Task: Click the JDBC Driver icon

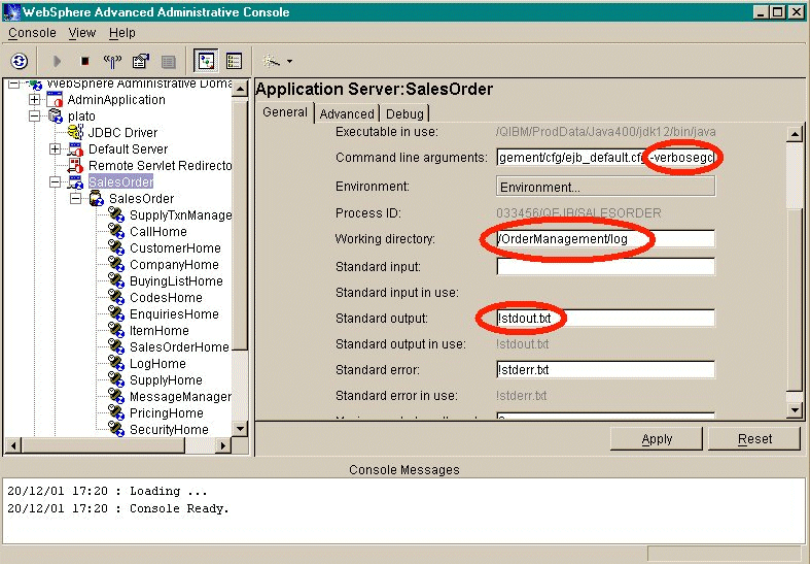Action: pos(75,132)
